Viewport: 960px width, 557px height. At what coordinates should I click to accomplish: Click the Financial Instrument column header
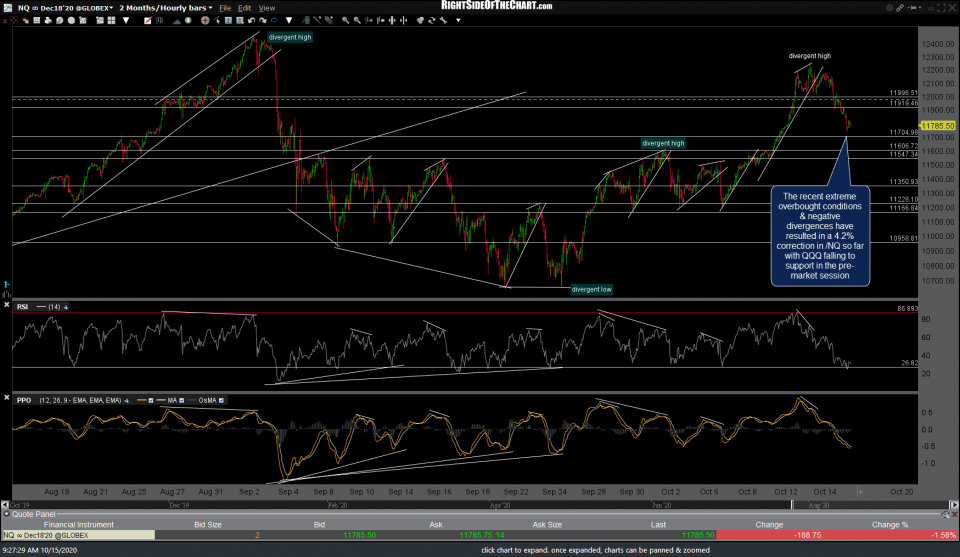pos(78,525)
